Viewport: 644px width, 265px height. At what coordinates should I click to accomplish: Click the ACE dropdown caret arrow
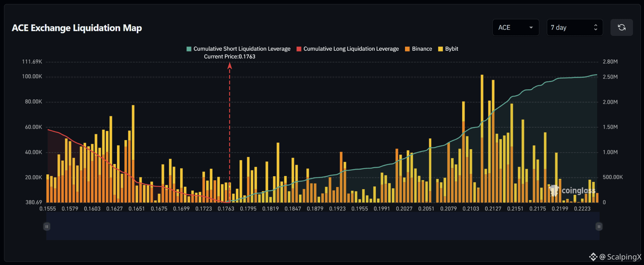click(531, 27)
